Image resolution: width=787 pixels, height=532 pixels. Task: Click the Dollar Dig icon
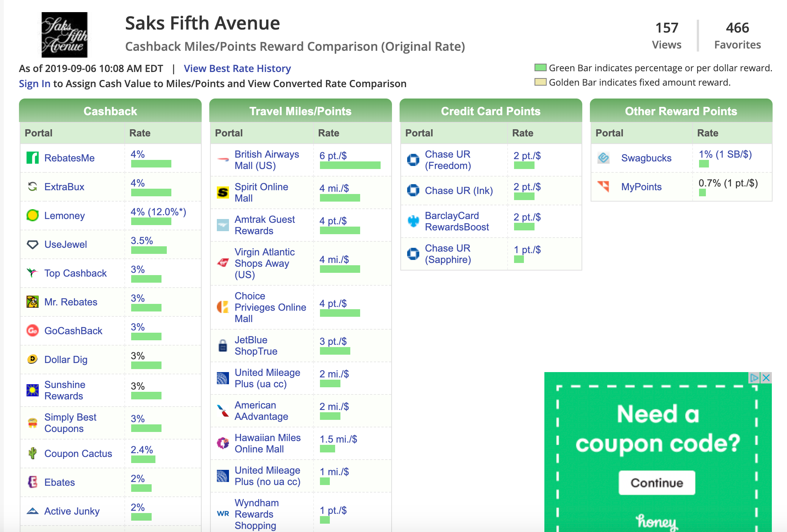pos(33,359)
